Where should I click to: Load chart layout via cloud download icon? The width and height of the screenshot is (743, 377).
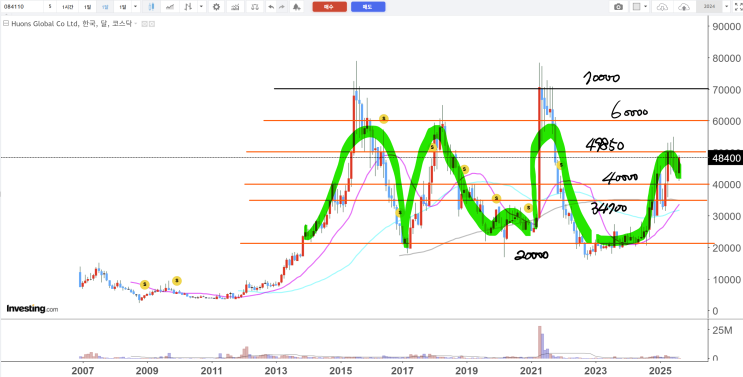point(662,7)
